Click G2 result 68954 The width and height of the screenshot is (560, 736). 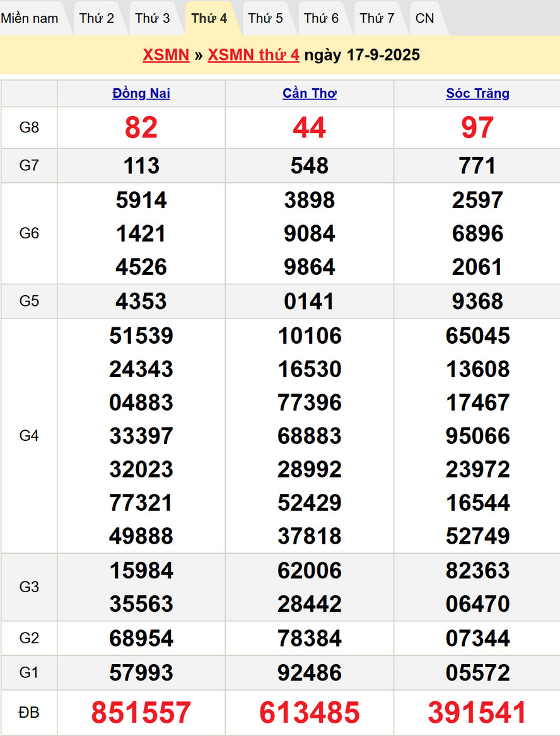click(x=141, y=638)
